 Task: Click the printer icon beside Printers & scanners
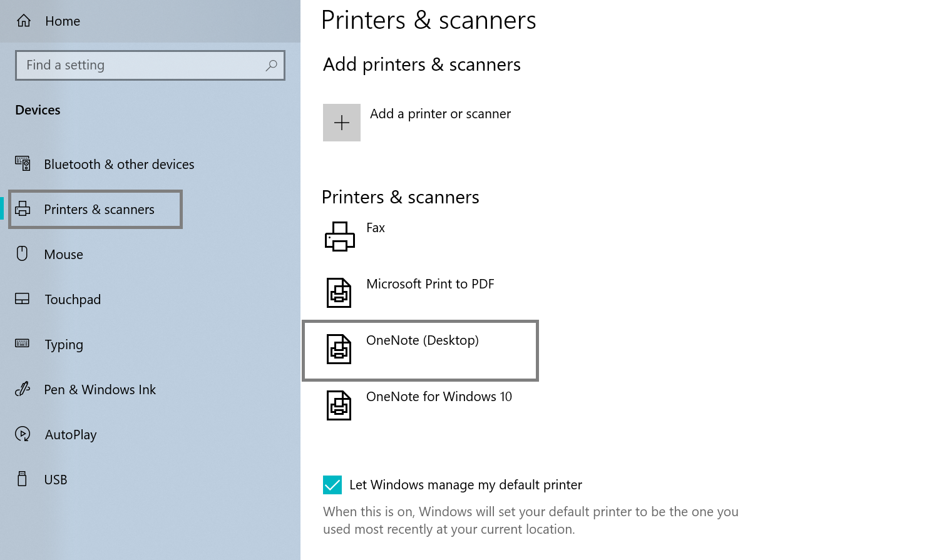(x=23, y=208)
